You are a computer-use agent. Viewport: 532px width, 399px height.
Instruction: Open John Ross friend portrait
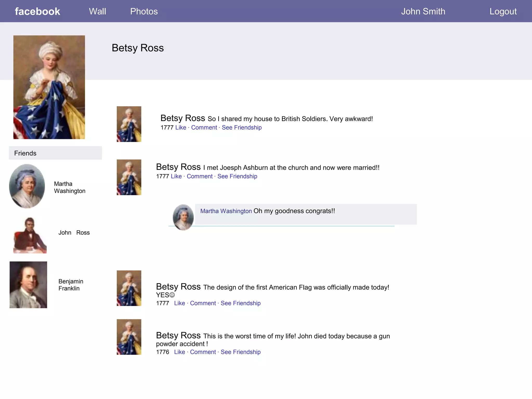pyautogui.click(x=30, y=235)
